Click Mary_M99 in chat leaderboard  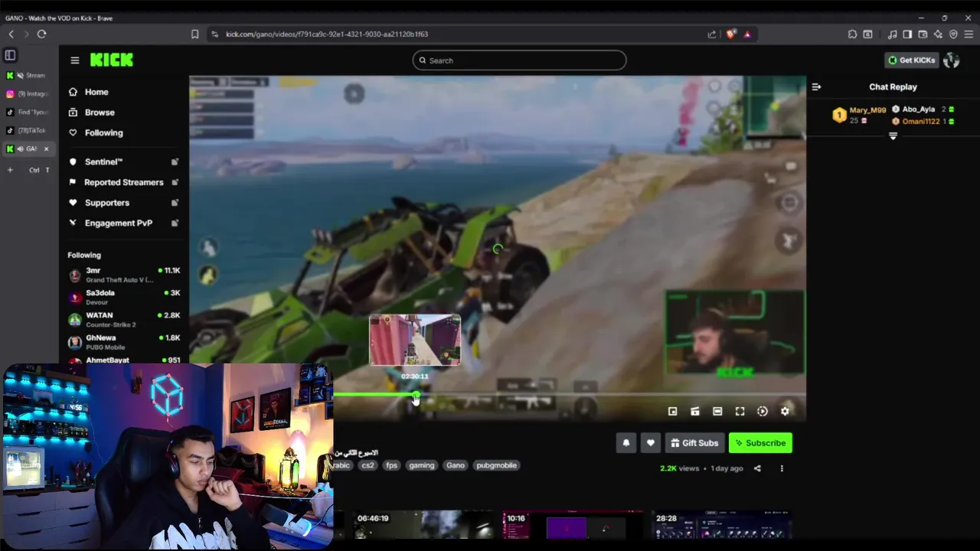867,110
